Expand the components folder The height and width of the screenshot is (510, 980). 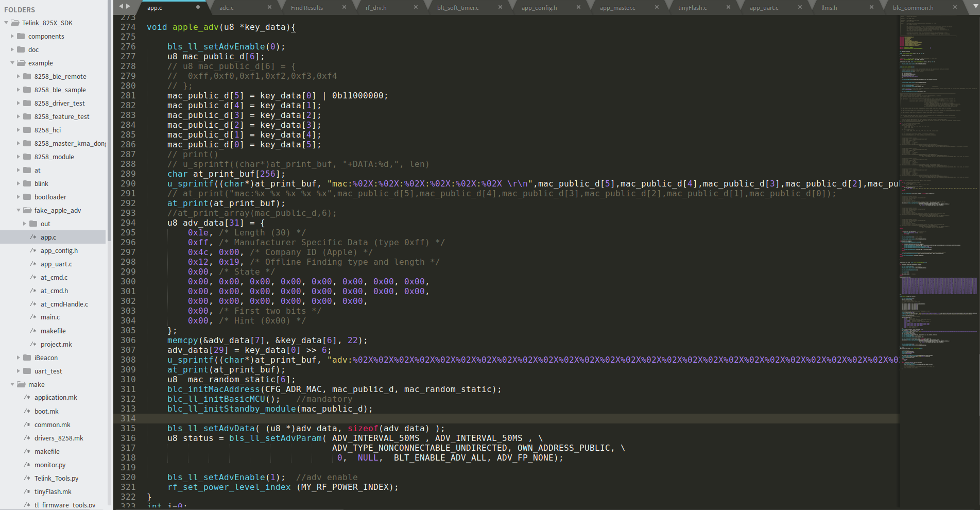(x=12, y=36)
